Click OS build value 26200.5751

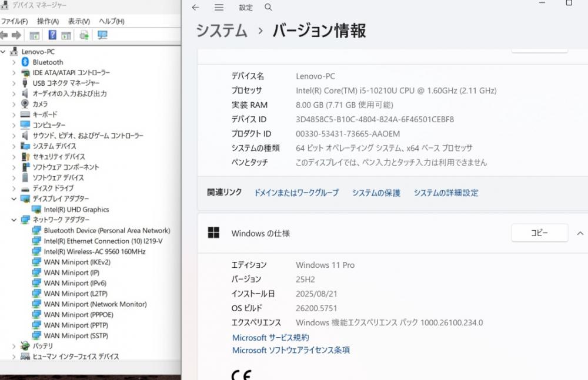(x=316, y=308)
